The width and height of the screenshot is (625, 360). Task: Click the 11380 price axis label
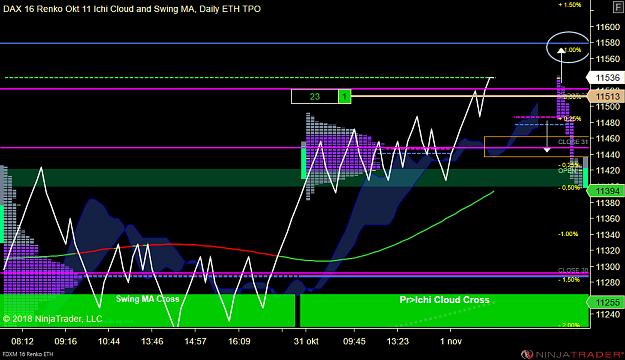tap(608, 203)
